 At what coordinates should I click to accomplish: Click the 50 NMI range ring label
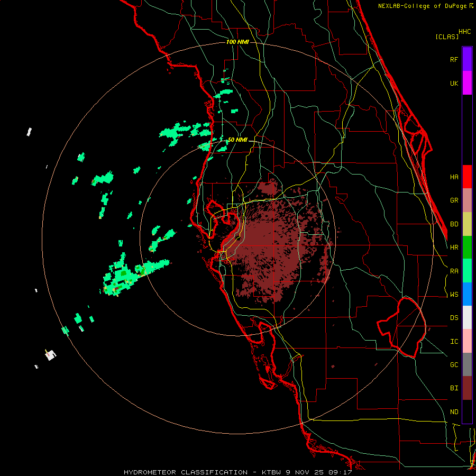(237, 140)
